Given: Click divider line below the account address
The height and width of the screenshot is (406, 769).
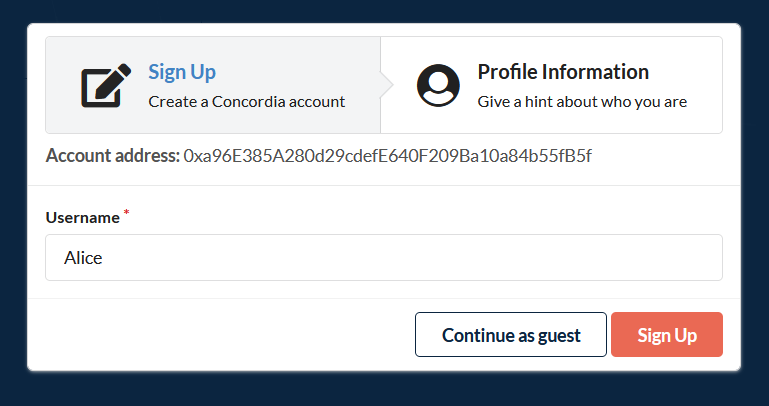Looking at the screenshot, I should 384,185.
